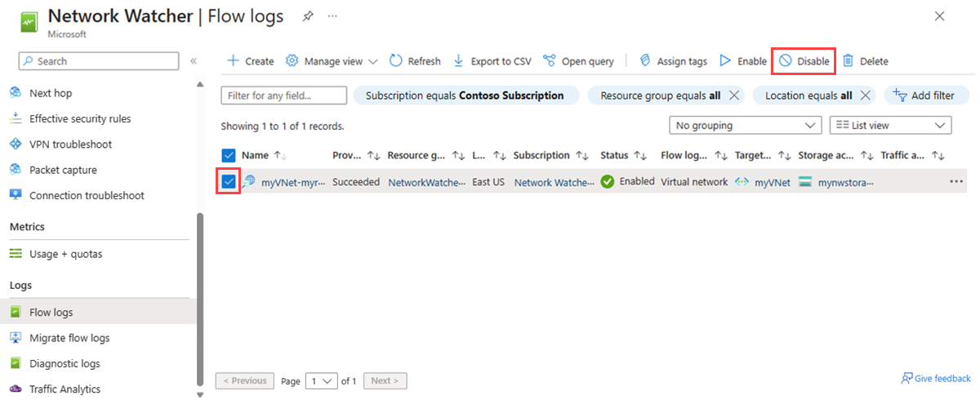Open Effective security rules menu item
The width and height of the screenshot is (980, 400).
pyautogui.click(x=80, y=118)
